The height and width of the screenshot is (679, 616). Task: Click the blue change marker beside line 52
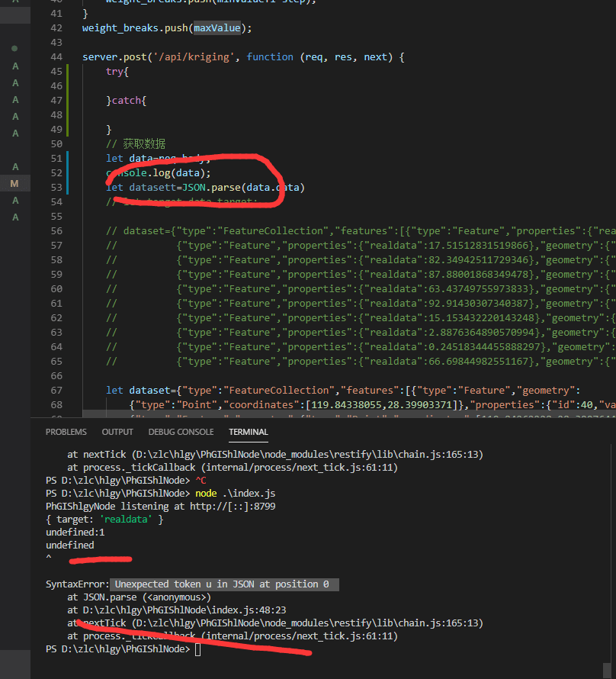(68, 172)
